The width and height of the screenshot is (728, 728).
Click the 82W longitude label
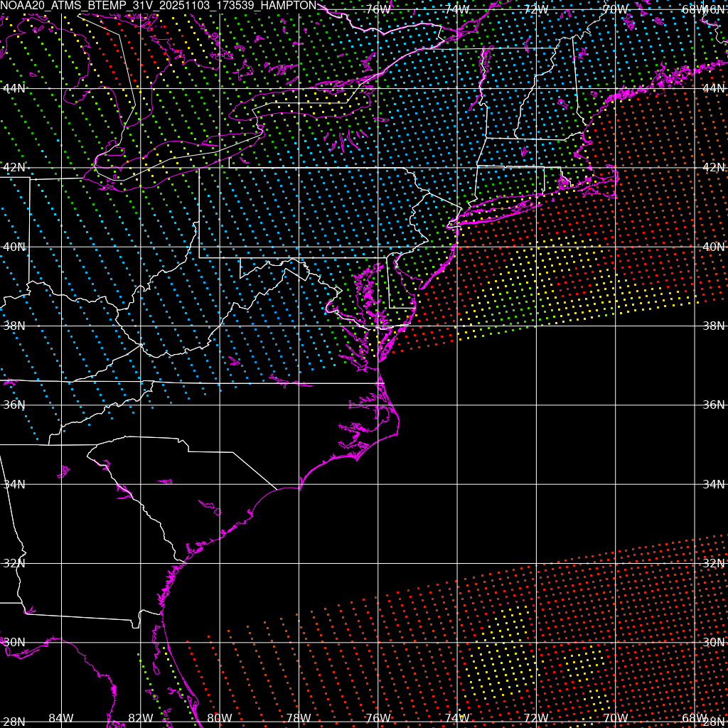tap(140, 718)
